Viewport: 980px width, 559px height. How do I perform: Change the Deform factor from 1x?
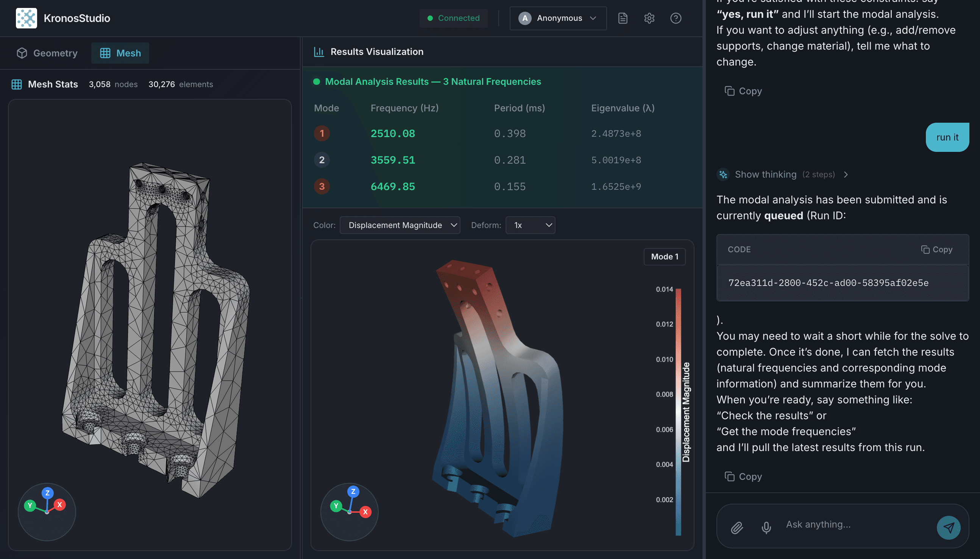click(530, 225)
